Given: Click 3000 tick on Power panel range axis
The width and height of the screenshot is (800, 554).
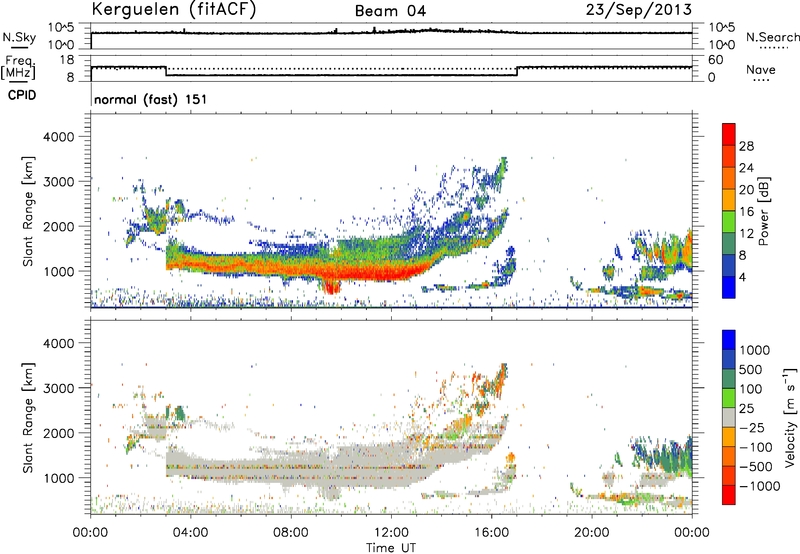Looking at the screenshot, I should [58, 182].
